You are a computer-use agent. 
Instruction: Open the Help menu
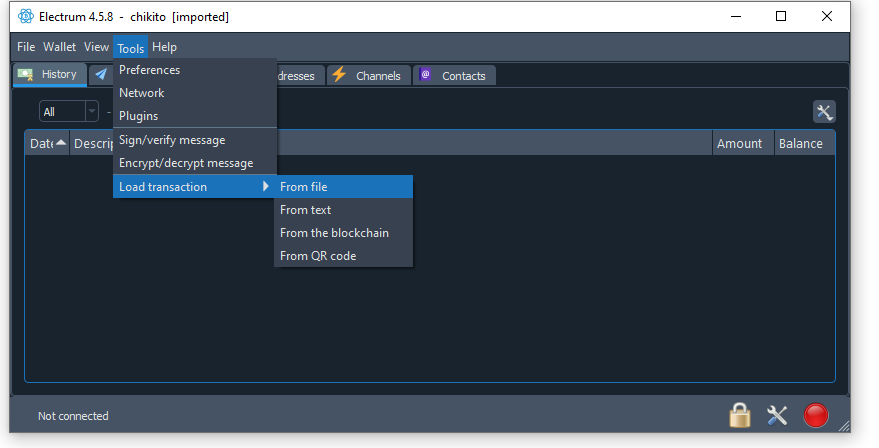pyautogui.click(x=164, y=47)
